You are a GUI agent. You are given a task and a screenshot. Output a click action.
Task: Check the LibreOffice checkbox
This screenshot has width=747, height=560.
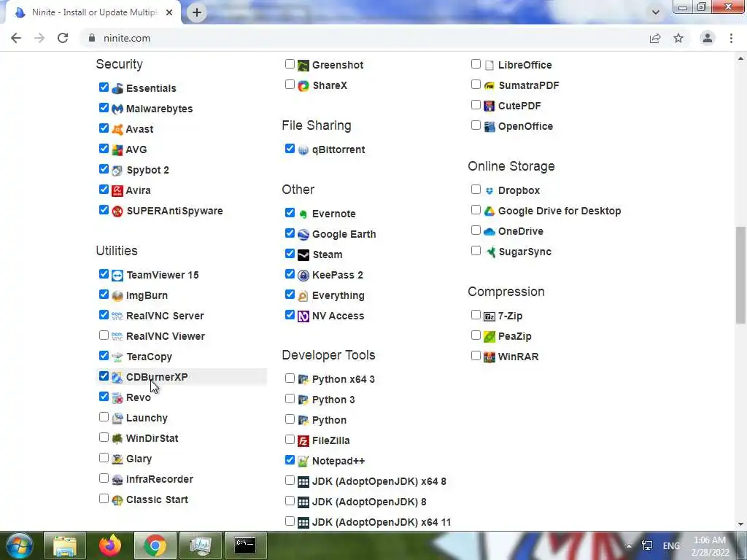(x=476, y=64)
